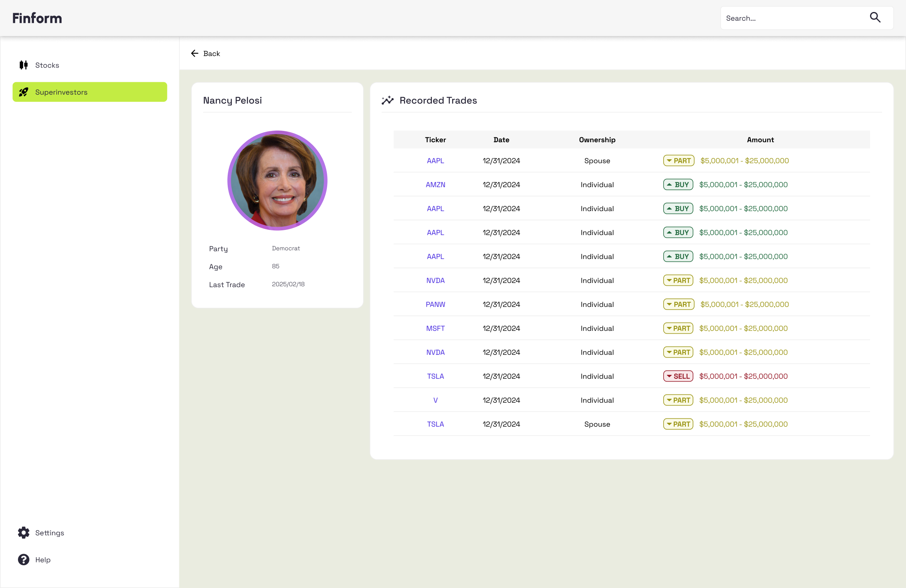Click the amount range in MSFT row
The height and width of the screenshot is (588, 906).
743,329
